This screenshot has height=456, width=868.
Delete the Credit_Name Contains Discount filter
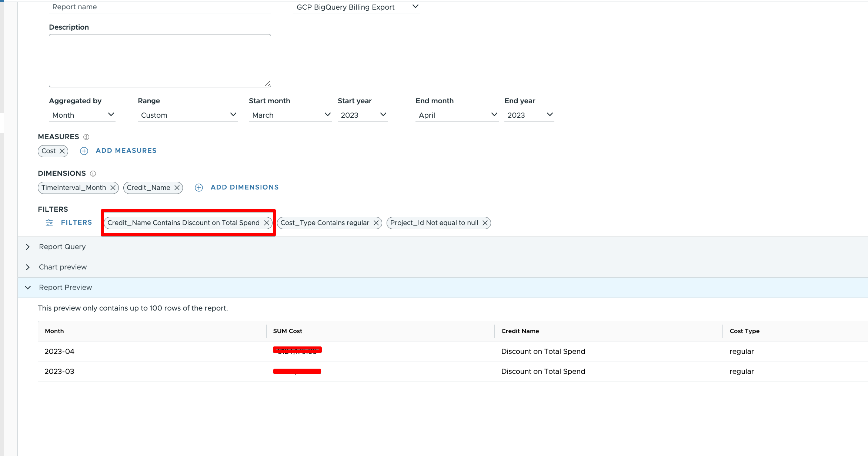pos(266,223)
